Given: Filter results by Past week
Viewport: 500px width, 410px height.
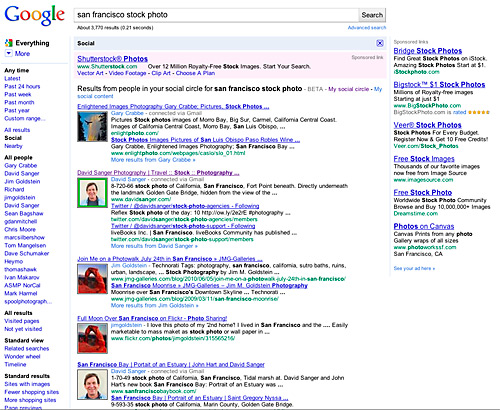Looking at the screenshot, I should [x=18, y=94].
